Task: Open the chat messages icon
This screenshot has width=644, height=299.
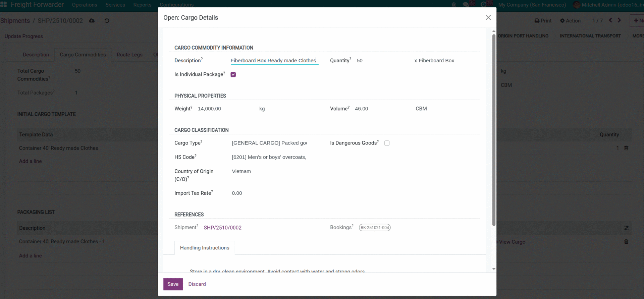Action: point(466,5)
